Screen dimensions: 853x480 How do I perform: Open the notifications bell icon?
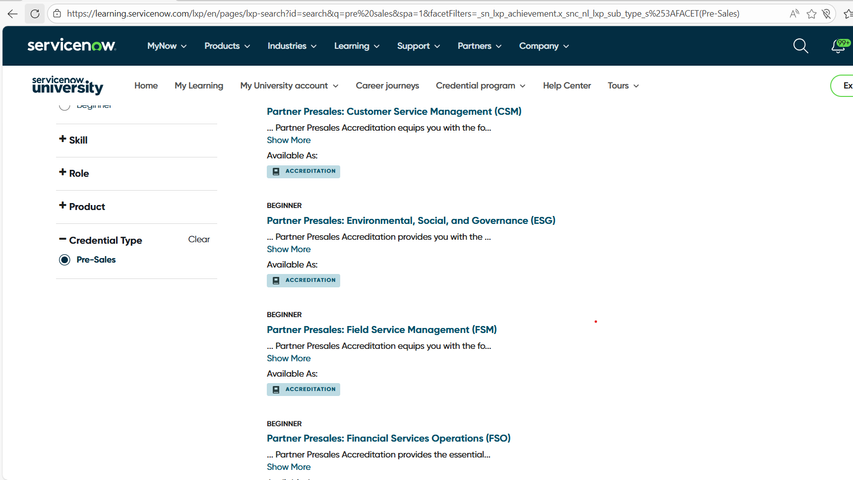coord(838,46)
